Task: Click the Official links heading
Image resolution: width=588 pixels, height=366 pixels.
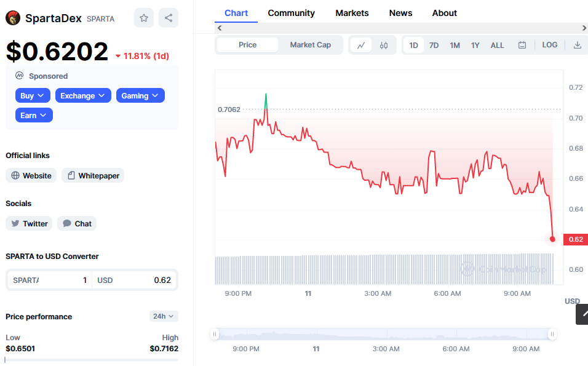Action: [28, 155]
